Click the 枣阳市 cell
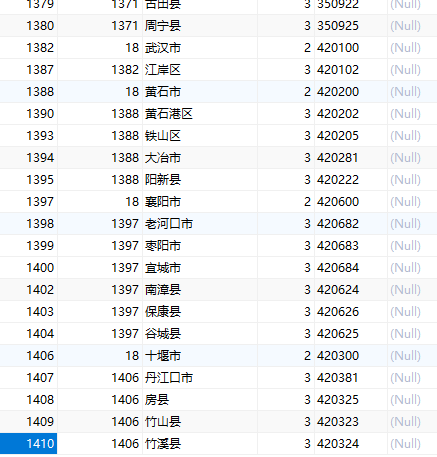The height and width of the screenshot is (457, 437). click(x=200, y=246)
